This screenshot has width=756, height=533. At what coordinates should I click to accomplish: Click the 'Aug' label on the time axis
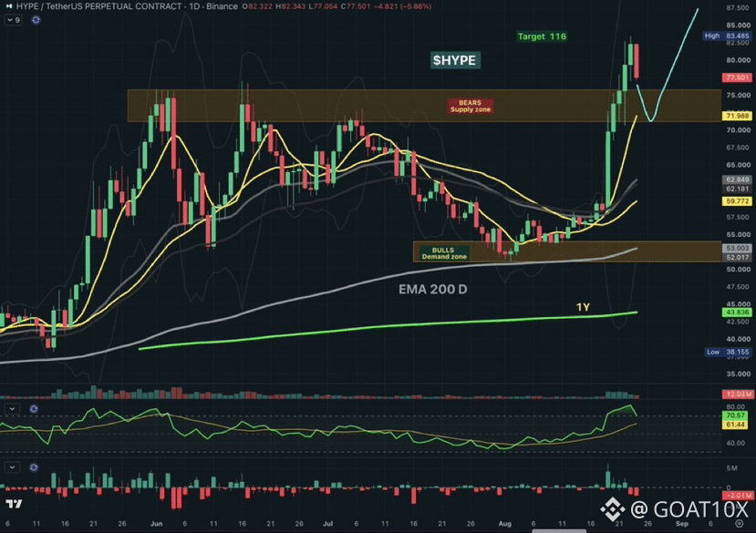pos(505,523)
